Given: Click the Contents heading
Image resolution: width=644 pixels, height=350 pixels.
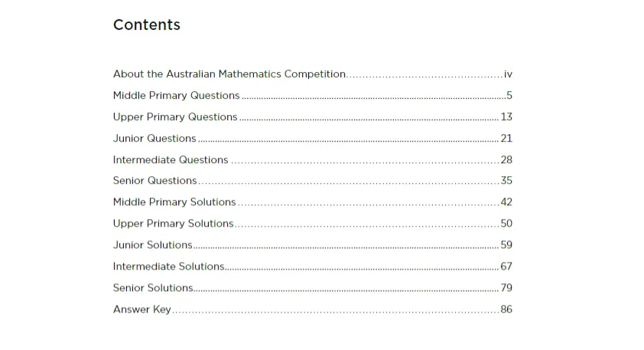Looking at the screenshot, I should pos(147,25).
